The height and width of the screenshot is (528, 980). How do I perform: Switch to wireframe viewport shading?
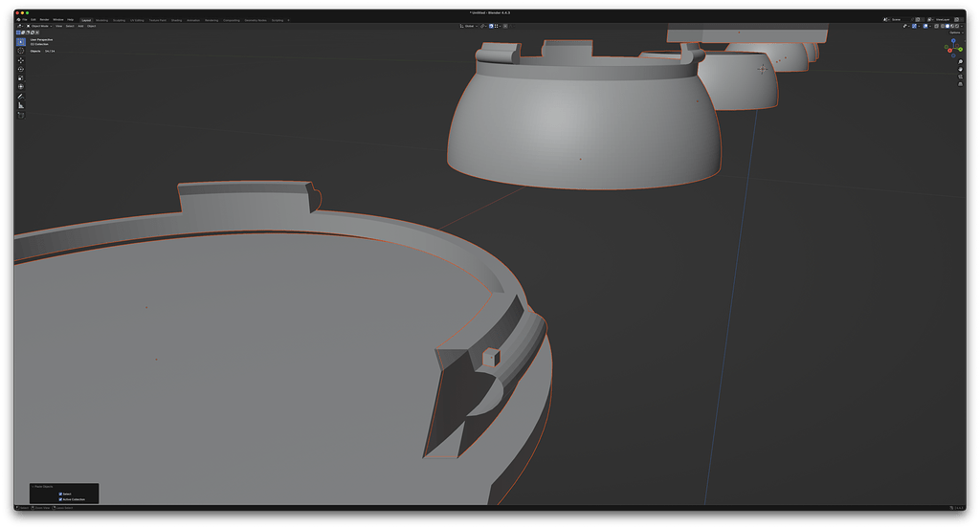[943, 26]
